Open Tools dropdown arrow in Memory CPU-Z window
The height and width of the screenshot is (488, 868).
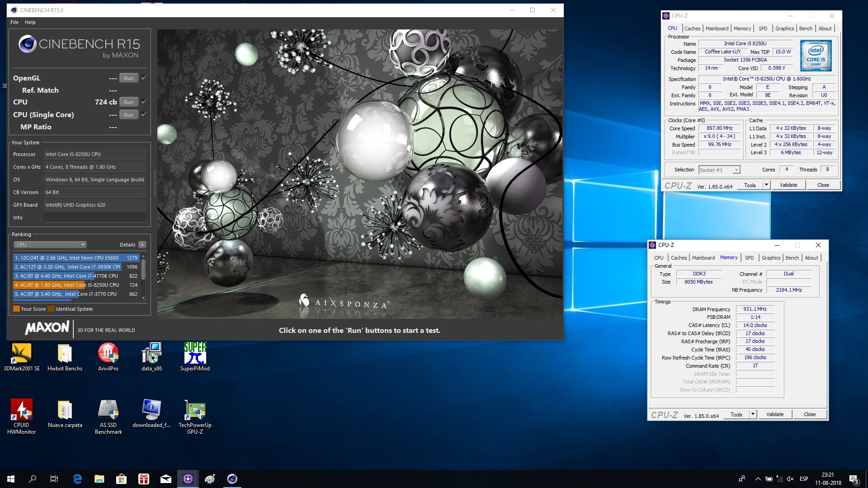[x=753, y=414]
